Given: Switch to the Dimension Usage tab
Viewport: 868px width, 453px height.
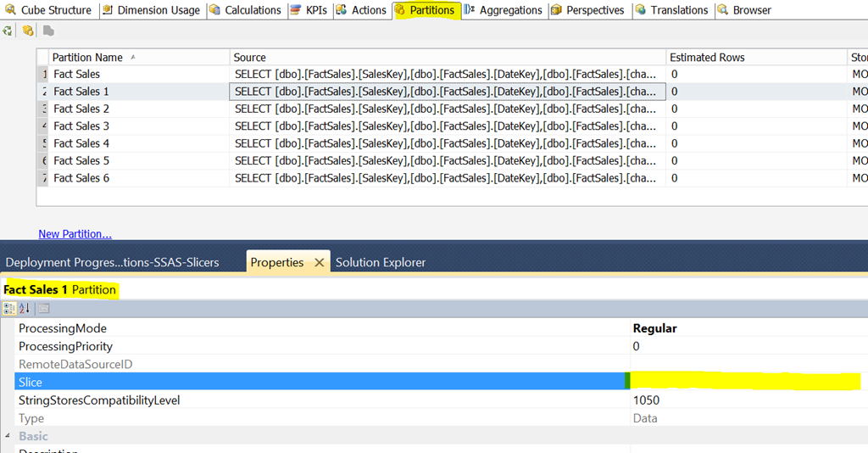Looking at the screenshot, I should 152,10.
